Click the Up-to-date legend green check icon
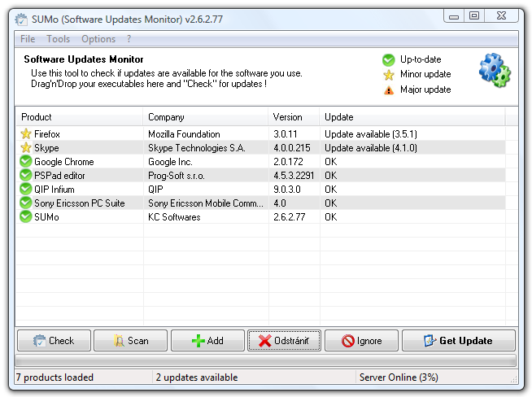 [x=389, y=59]
